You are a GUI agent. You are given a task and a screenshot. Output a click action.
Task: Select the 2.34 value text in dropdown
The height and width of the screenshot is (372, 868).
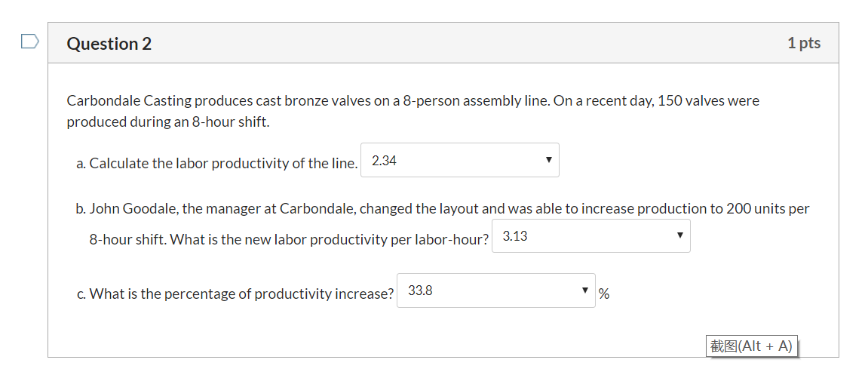(384, 161)
